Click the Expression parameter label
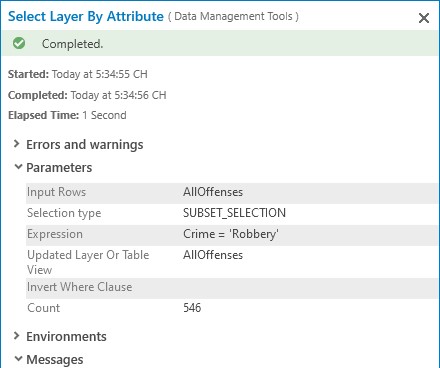 pyautogui.click(x=55, y=234)
